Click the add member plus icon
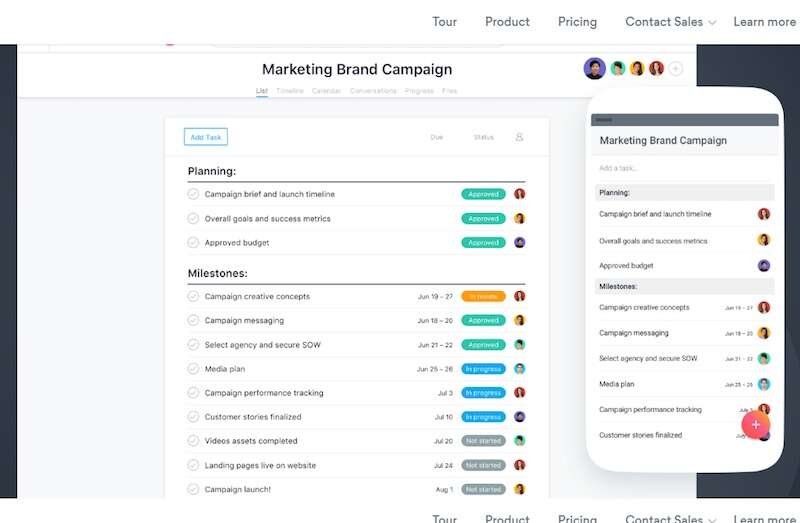The height and width of the screenshot is (523, 800). pos(676,69)
